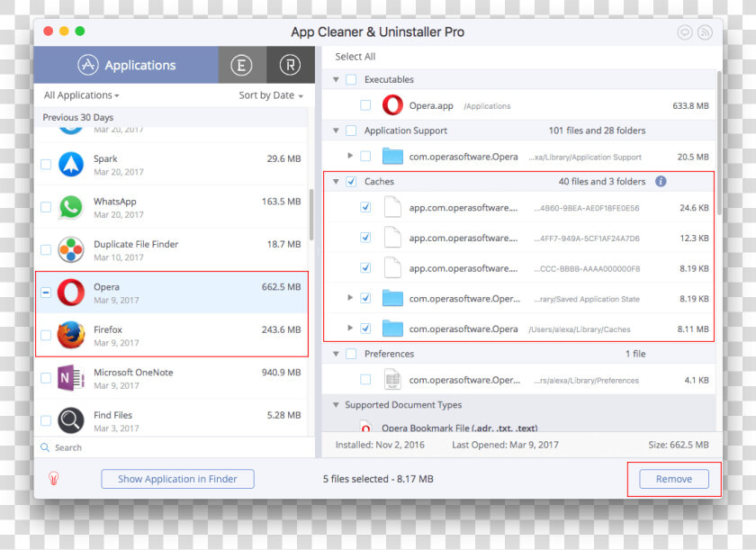Click the RSS feed icon in title bar
The width and height of the screenshot is (756, 550).
coord(705,32)
